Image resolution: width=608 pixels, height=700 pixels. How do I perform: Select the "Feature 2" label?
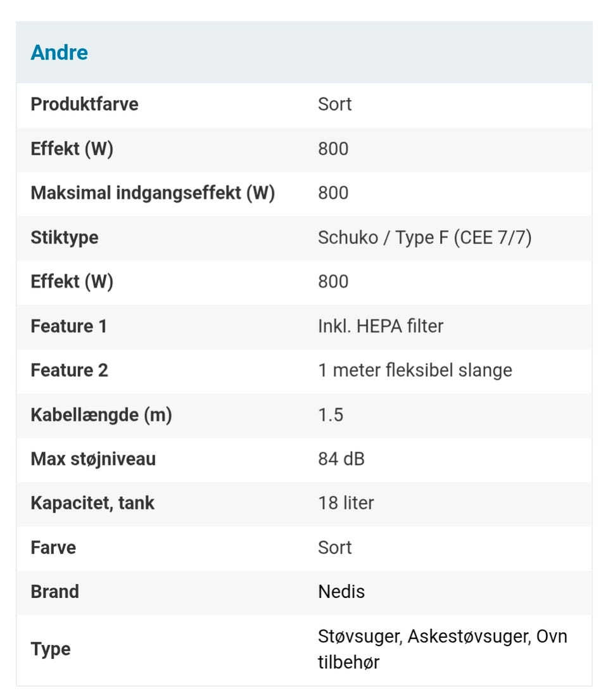[70, 370]
